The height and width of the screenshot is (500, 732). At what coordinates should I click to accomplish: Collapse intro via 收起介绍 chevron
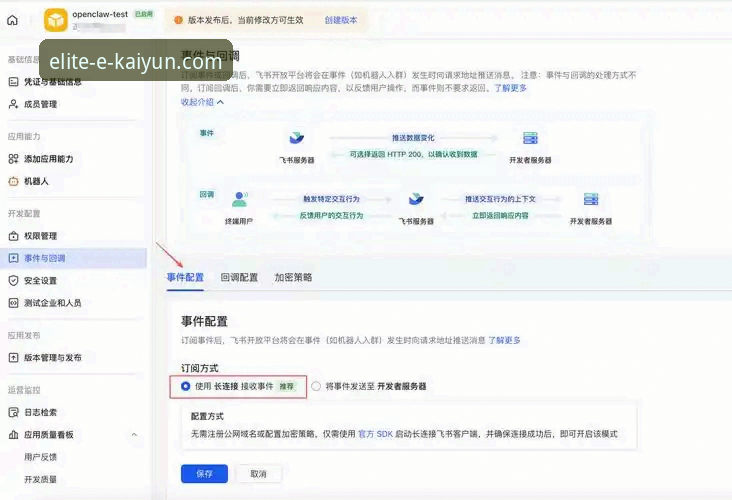coord(220,102)
